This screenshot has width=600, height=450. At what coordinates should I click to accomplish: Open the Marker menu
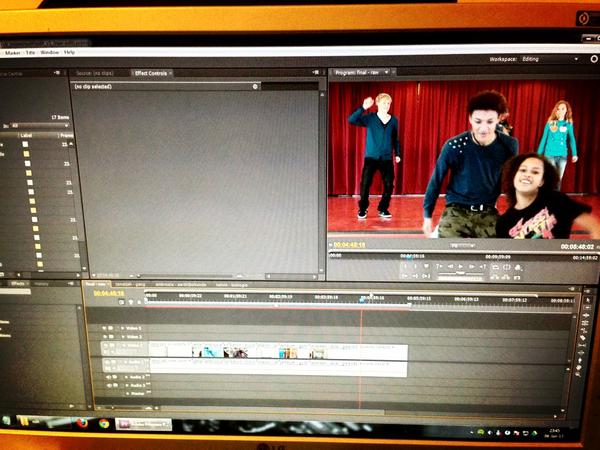[12, 52]
